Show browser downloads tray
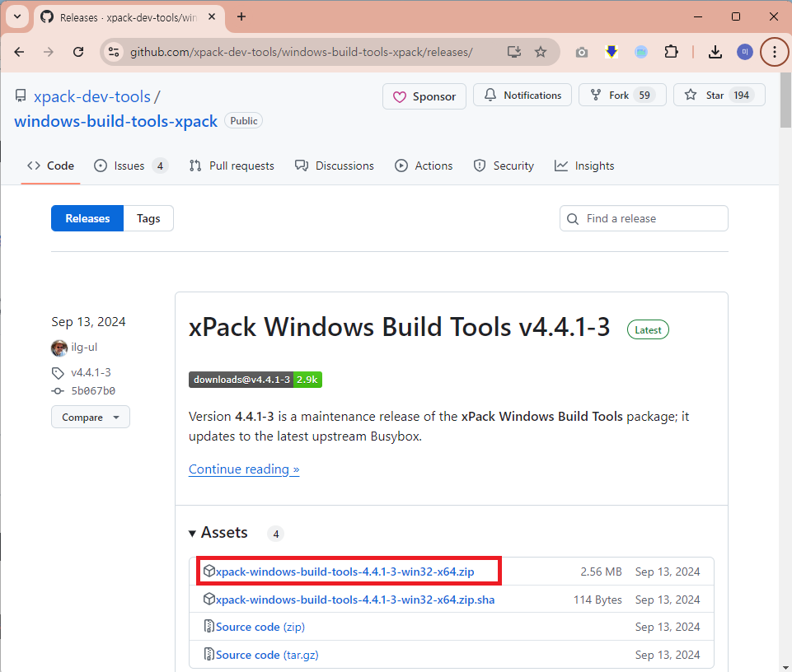 pos(715,52)
